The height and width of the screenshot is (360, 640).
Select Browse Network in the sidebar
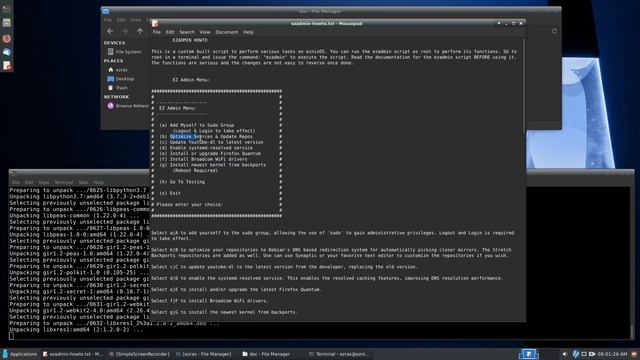point(128,106)
